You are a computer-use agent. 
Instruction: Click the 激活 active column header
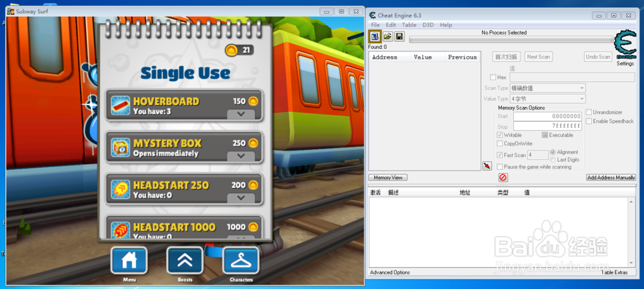tap(375, 192)
